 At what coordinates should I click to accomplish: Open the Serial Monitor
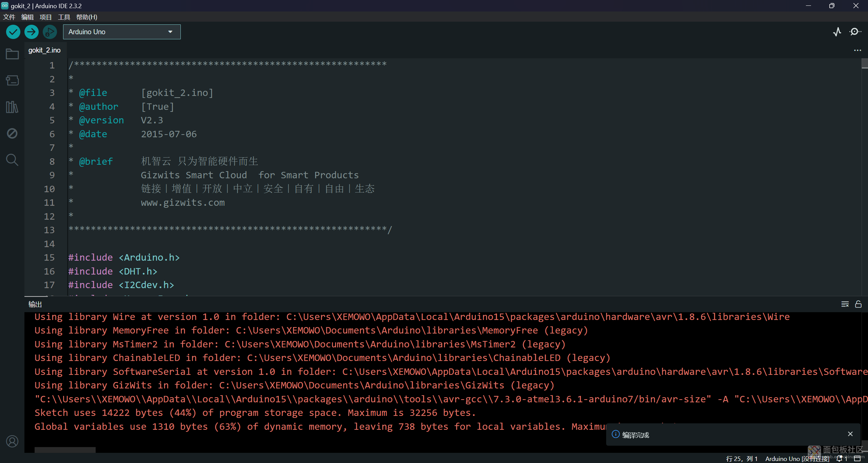[x=855, y=32]
